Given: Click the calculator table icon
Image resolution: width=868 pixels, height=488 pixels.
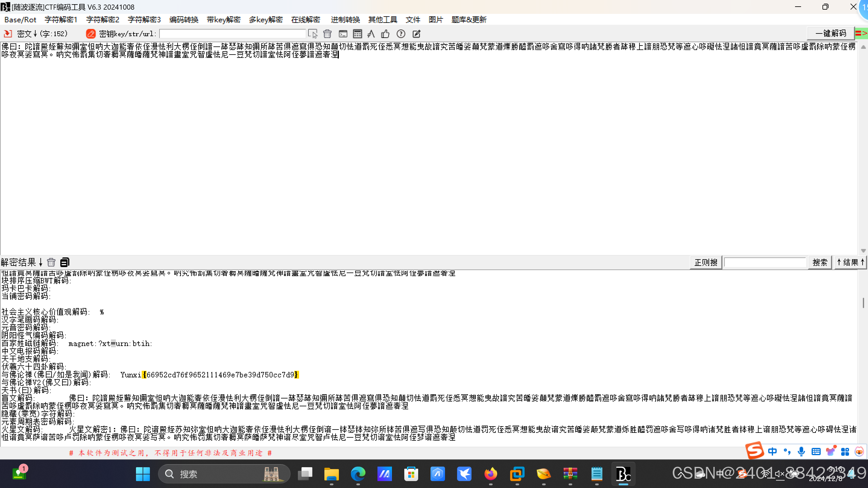Looking at the screenshot, I should (x=357, y=34).
